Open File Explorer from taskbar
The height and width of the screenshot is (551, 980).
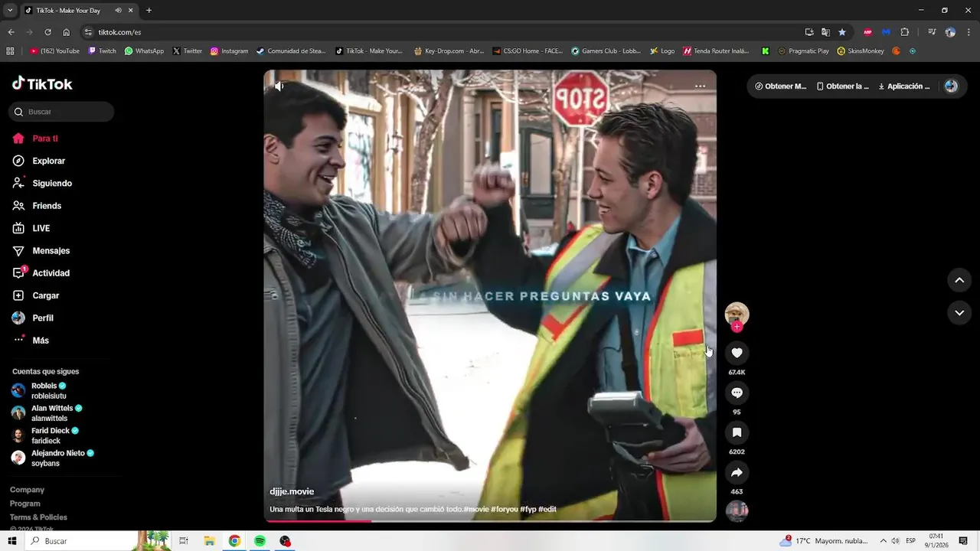click(x=209, y=541)
